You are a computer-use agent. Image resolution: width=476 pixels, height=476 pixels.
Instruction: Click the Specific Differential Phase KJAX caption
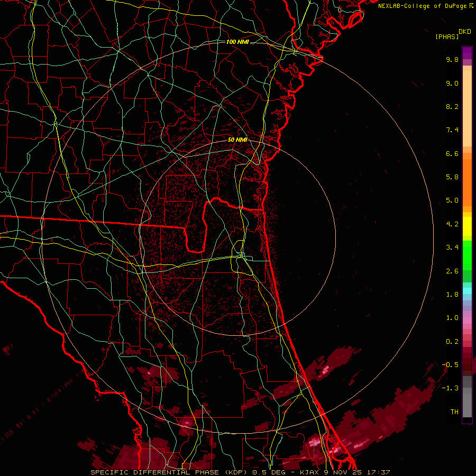pyautogui.click(x=240, y=472)
